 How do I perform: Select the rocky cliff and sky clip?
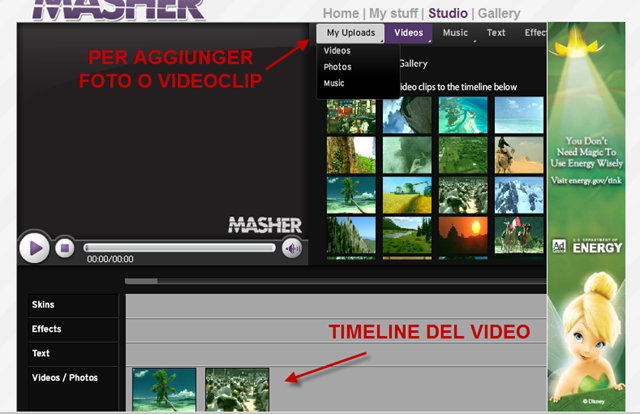click(x=407, y=115)
